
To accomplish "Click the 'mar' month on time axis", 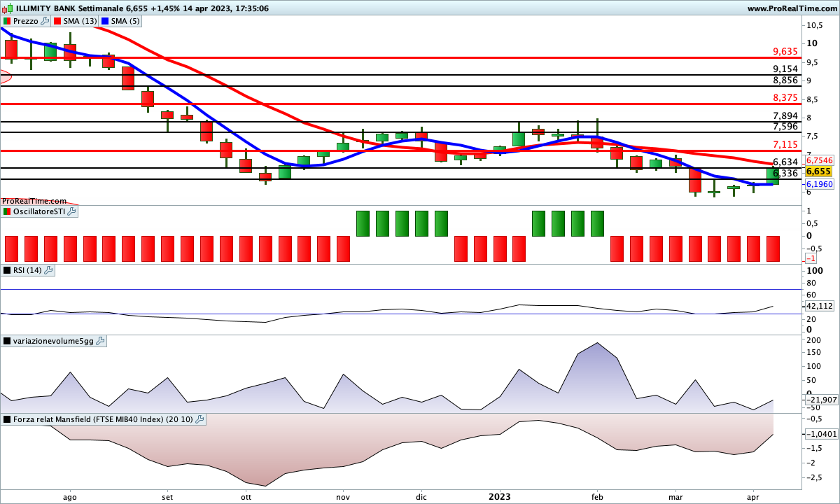I will 675,497.
